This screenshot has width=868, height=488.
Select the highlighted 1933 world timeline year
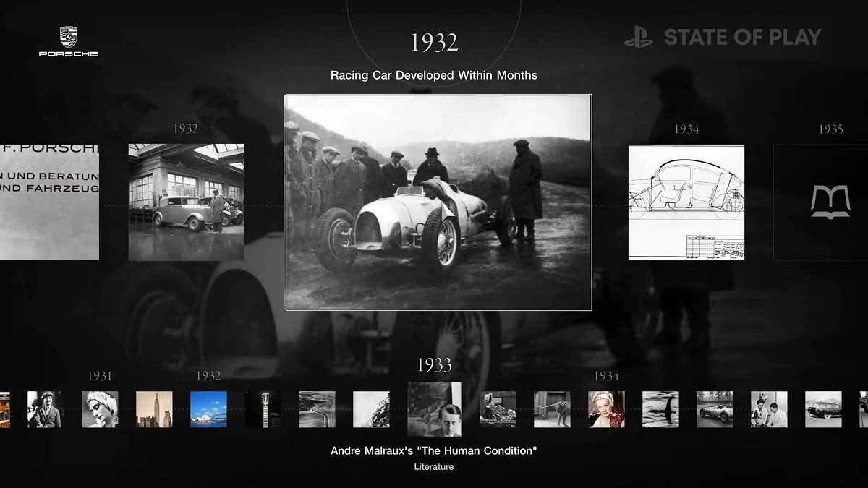coord(434,365)
